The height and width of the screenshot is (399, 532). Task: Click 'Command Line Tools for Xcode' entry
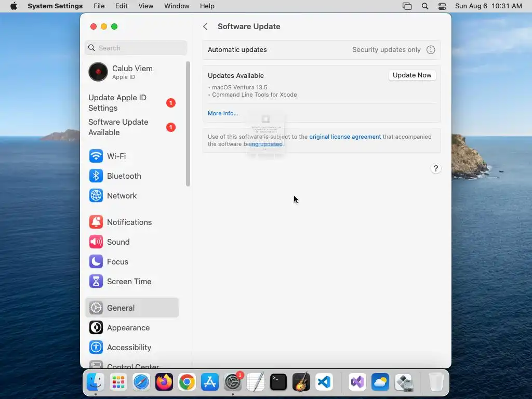[255, 95]
